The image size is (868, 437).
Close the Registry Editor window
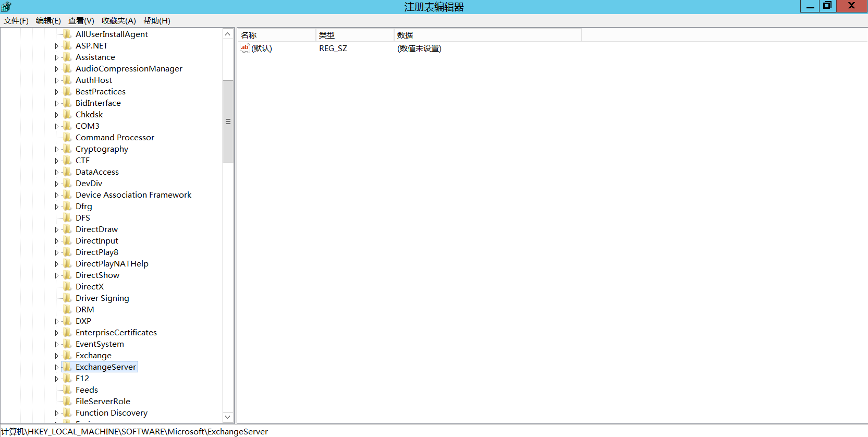pyautogui.click(x=852, y=6)
